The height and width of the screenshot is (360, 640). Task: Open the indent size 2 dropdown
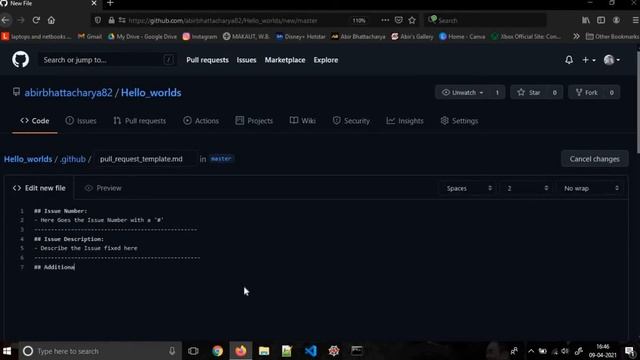(527, 188)
